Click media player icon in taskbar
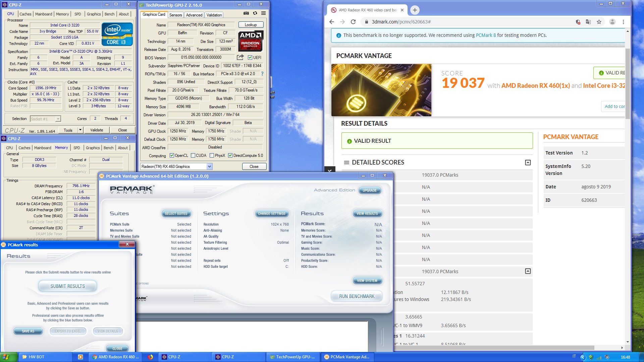This screenshot has height=362, width=644. coord(80,357)
